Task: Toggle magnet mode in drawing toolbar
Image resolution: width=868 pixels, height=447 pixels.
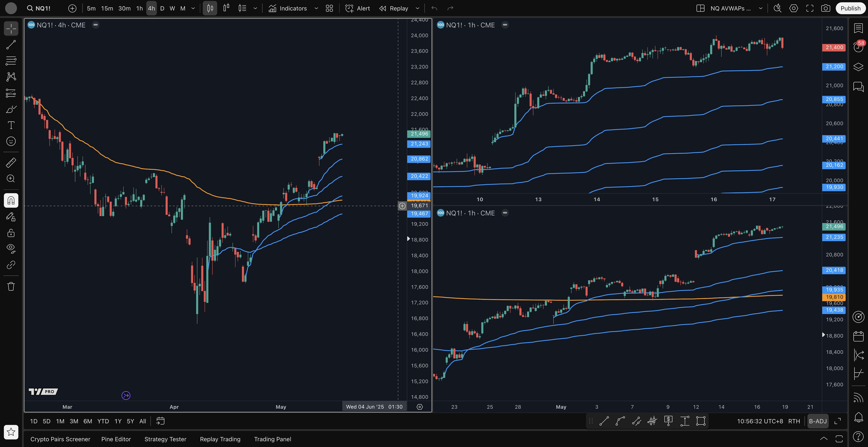Action: click(x=11, y=201)
